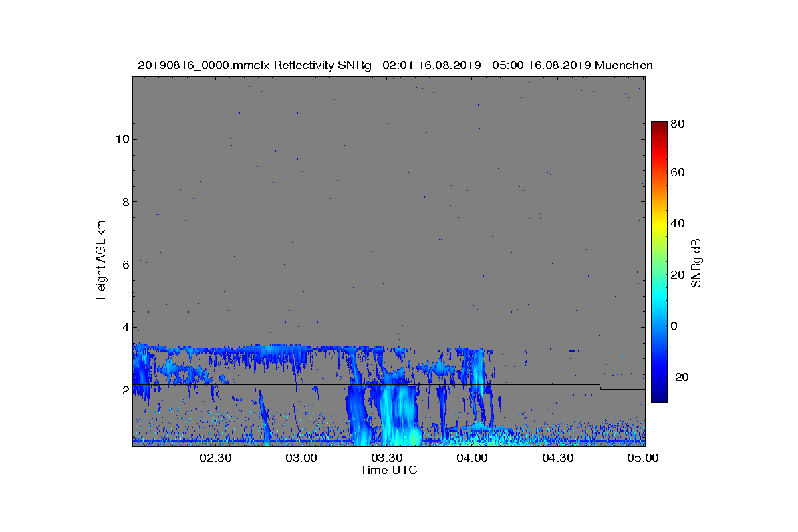
Task: Click the Time UTC axis title
Action: [389, 470]
